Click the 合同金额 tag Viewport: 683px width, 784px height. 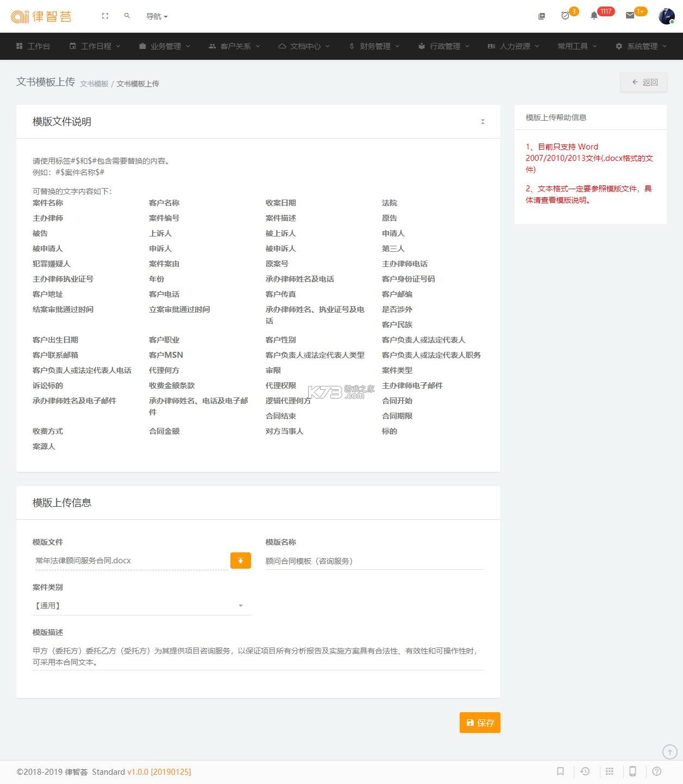(x=164, y=431)
